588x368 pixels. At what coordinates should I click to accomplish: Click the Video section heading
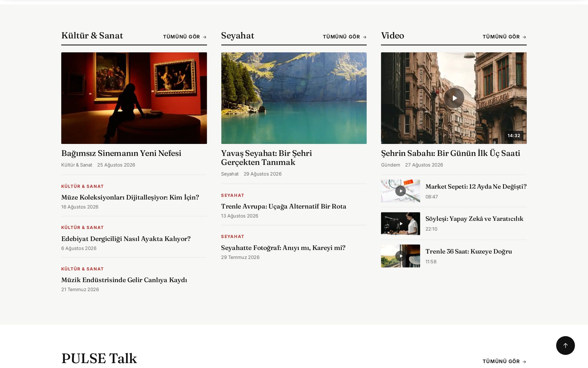coord(393,35)
